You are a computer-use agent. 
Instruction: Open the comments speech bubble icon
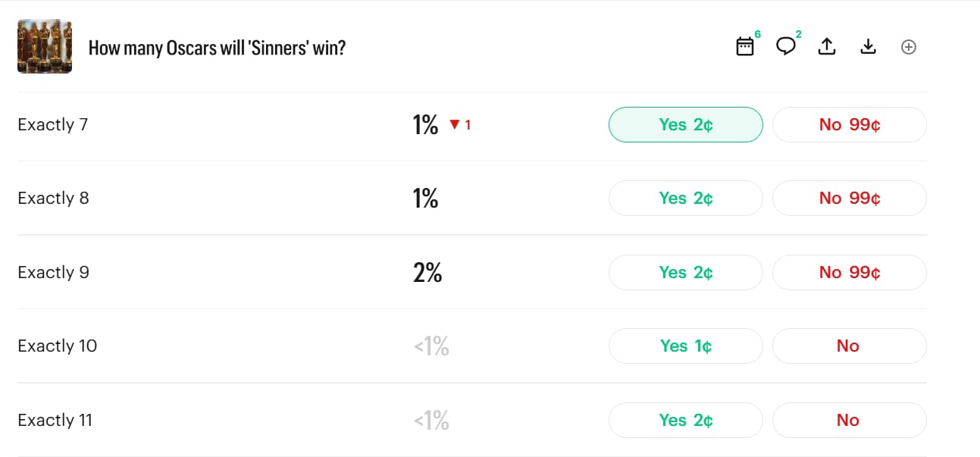tap(786, 47)
